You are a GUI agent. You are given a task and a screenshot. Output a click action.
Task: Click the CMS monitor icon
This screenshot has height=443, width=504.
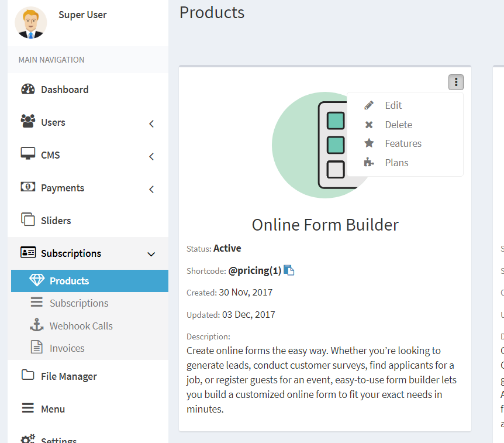click(x=28, y=154)
